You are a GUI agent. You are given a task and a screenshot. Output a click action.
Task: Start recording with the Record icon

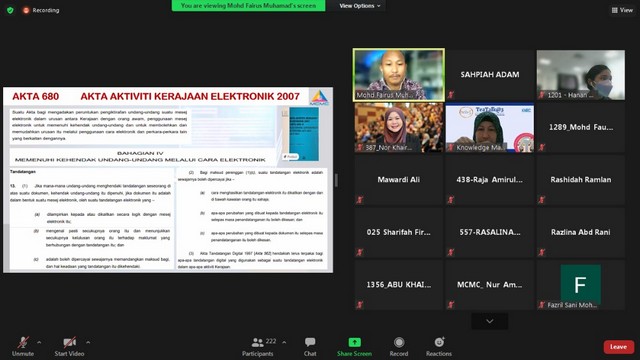(x=399, y=342)
